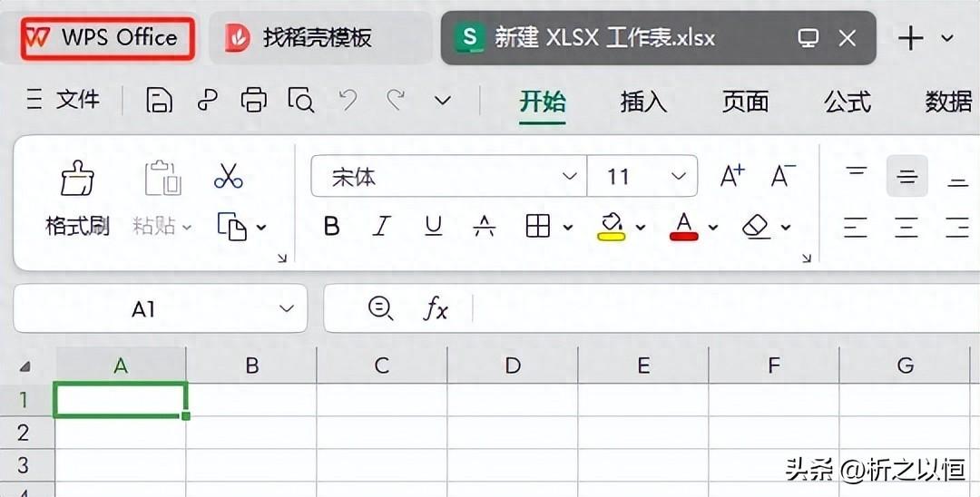Click the eraser clear formatting icon
The image size is (980, 497).
click(x=756, y=226)
